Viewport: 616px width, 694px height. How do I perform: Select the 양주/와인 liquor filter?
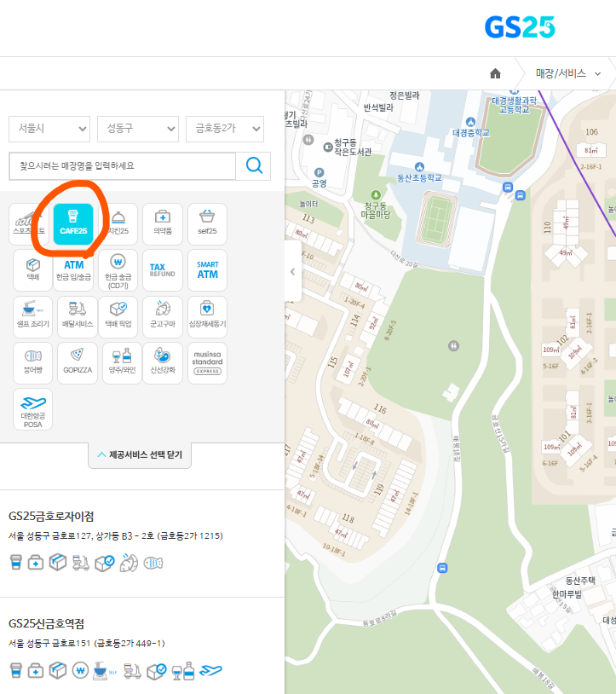tap(122, 363)
